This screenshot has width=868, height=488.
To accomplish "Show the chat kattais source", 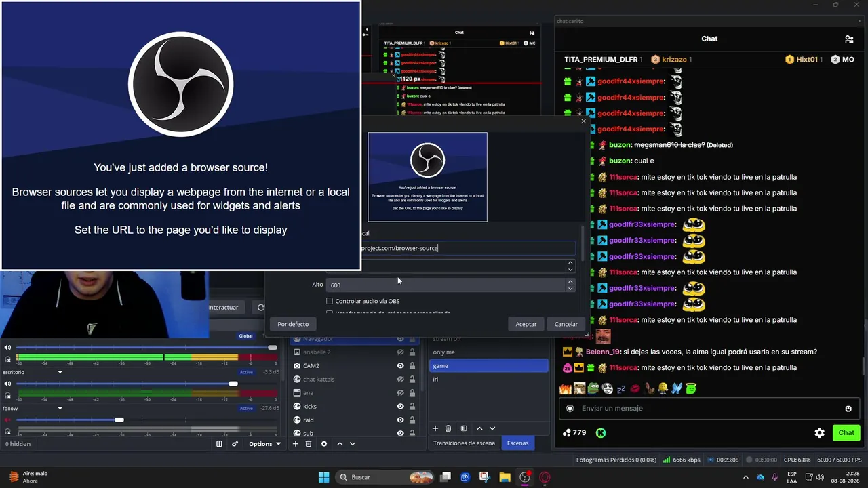I will 400,380.
